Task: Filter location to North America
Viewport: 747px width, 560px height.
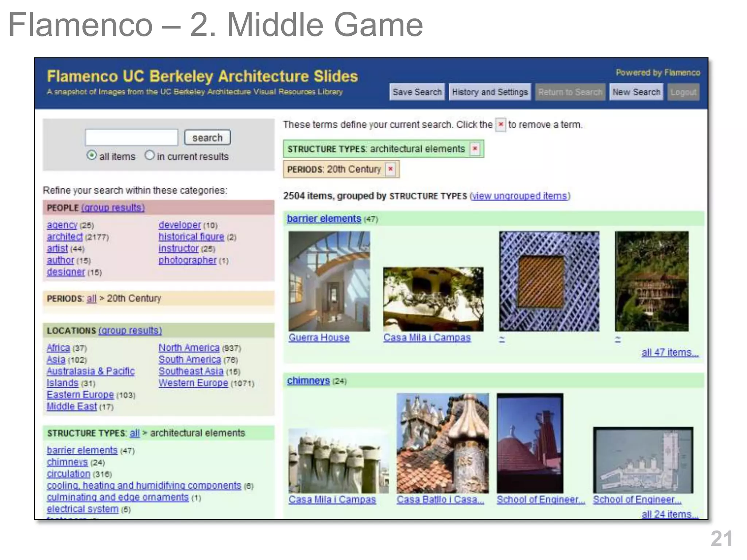Action: coord(189,347)
